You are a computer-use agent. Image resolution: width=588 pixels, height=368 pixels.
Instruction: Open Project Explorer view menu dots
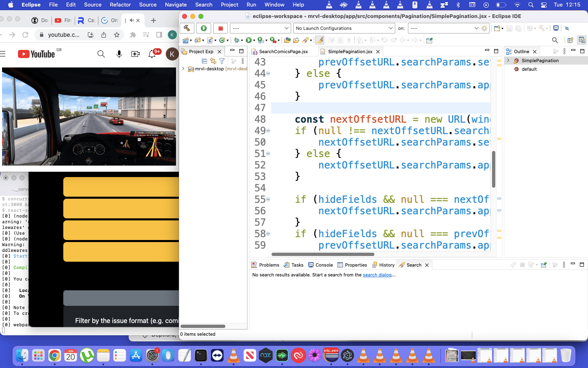click(x=243, y=61)
